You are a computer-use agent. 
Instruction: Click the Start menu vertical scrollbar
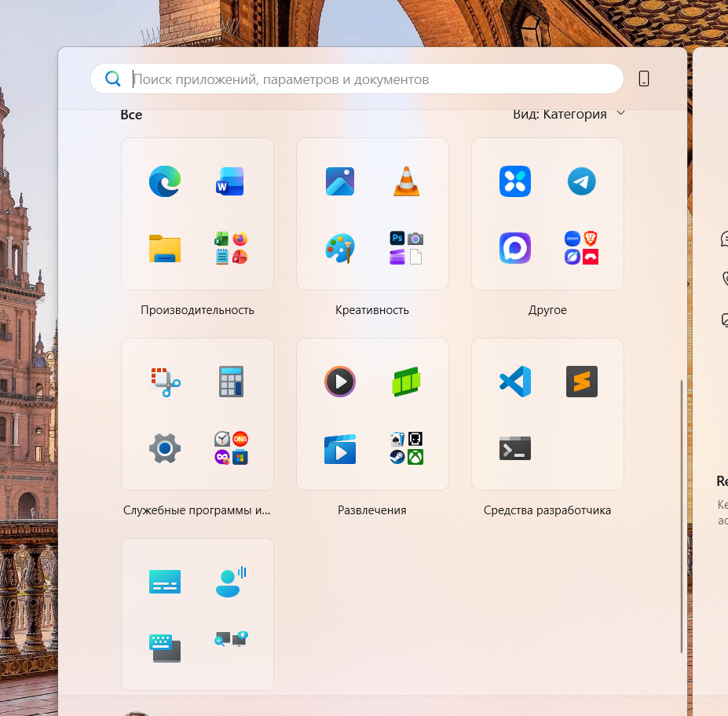[681, 516]
